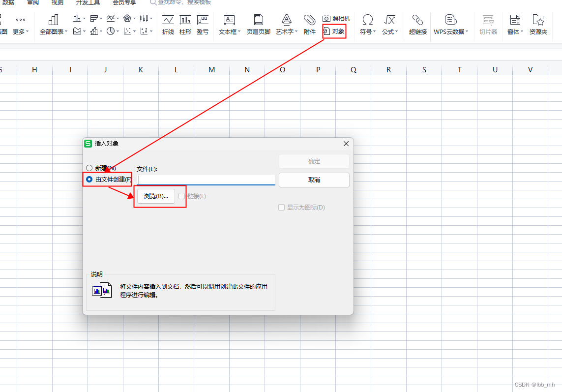Click the 文件(E) file path field
The width and height of the screenshot is (562, 392).
206,180
